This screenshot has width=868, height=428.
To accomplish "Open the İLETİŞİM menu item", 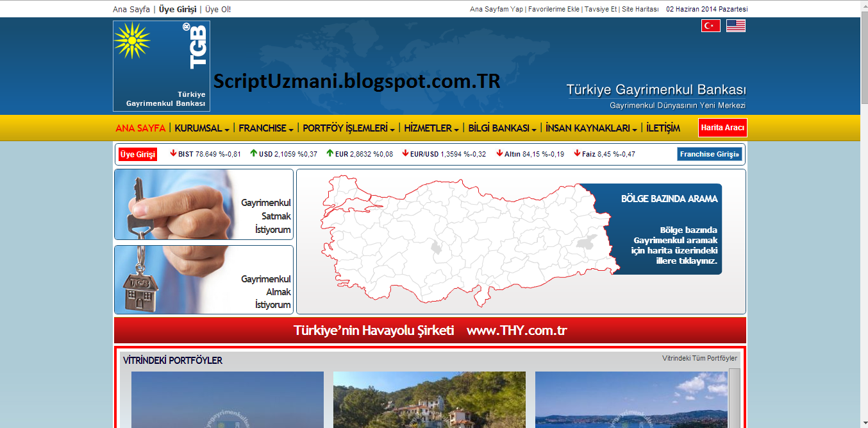I will (x=663, y=128).
